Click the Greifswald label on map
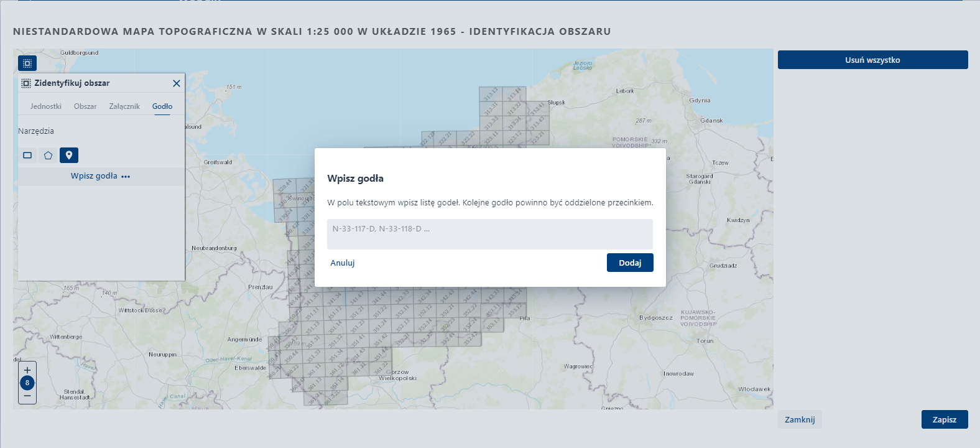The height and width of the screenshot is (448, 980). (218, 162)
